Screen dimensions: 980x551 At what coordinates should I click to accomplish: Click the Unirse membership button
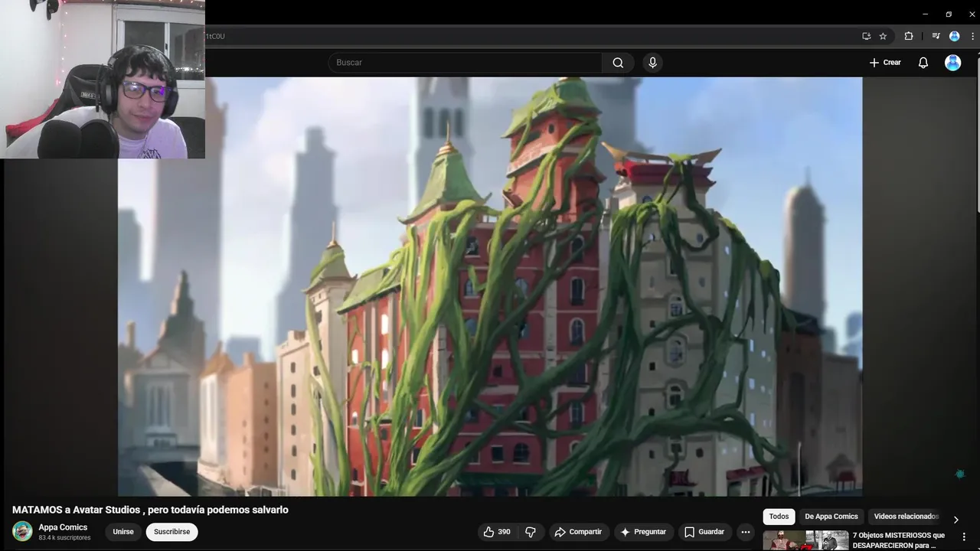pyautogui.click(x=123, y=532)
